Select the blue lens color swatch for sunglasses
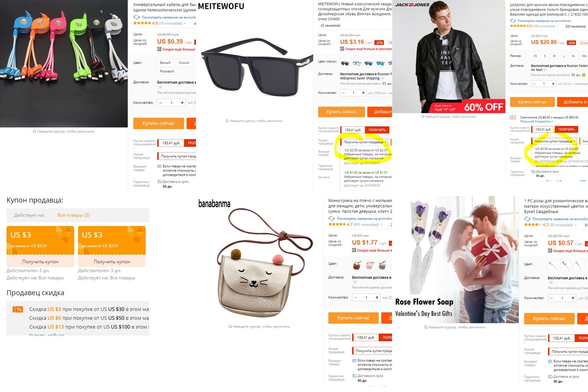Image resolution: width=588 pixels, height=392 pixels. pos(369,63)
